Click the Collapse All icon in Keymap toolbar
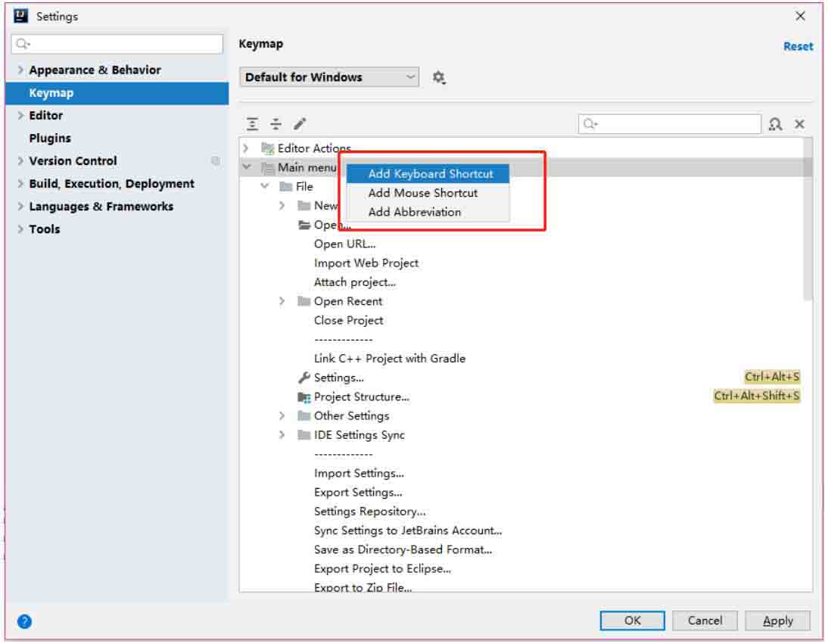 [275, 124]
